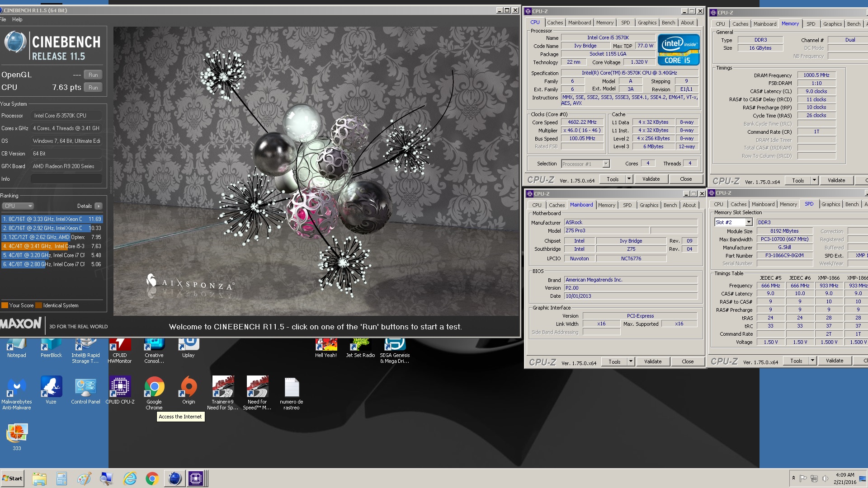This screenshot has width=868, height=488.
Task: Click Tools button in SPD CPU-Z window
Action: tap(796, 361)
